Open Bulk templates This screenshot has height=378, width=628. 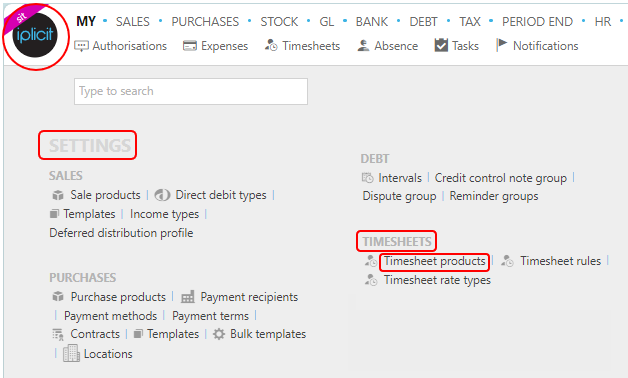268,334
